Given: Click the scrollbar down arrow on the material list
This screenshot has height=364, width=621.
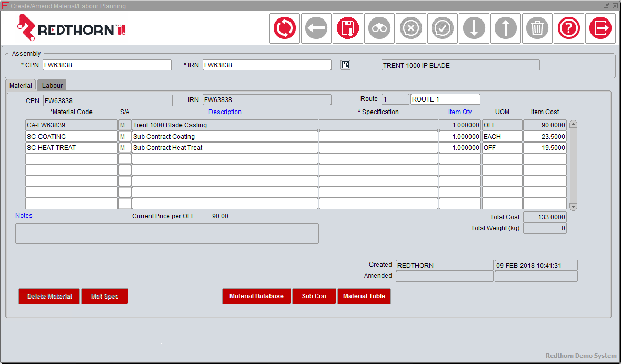Looking at the screenshot, I should click(x=573, y=207).
